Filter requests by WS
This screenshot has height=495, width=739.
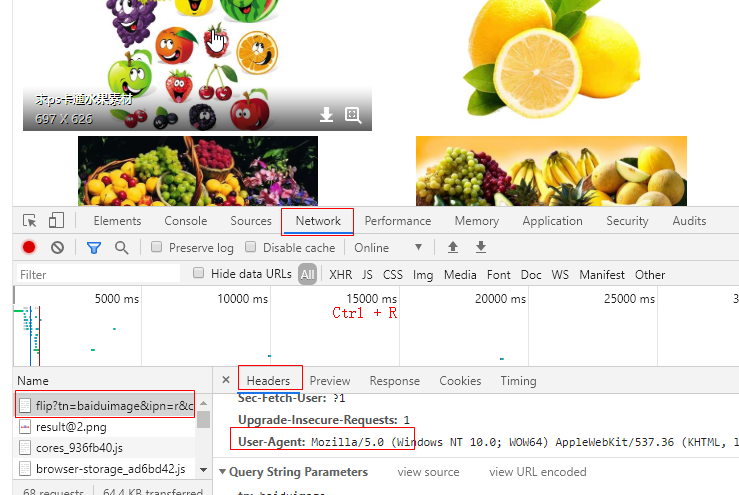click(x=560, y=275)
